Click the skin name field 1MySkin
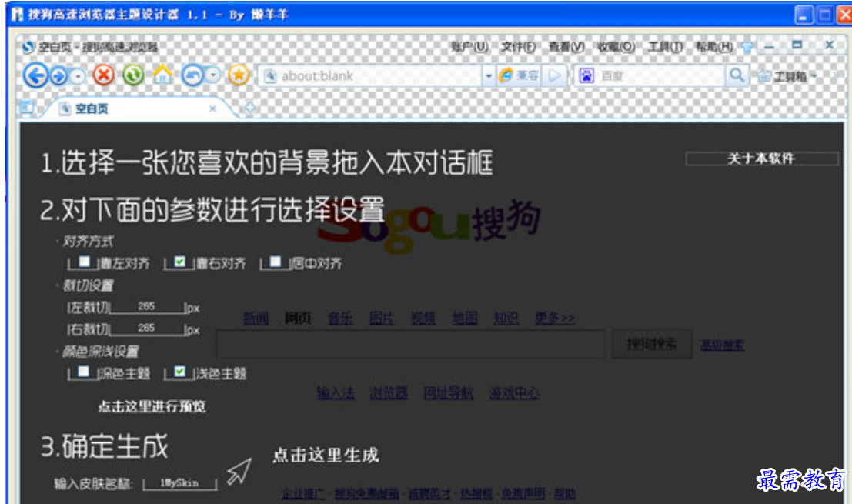 (179, 482)
